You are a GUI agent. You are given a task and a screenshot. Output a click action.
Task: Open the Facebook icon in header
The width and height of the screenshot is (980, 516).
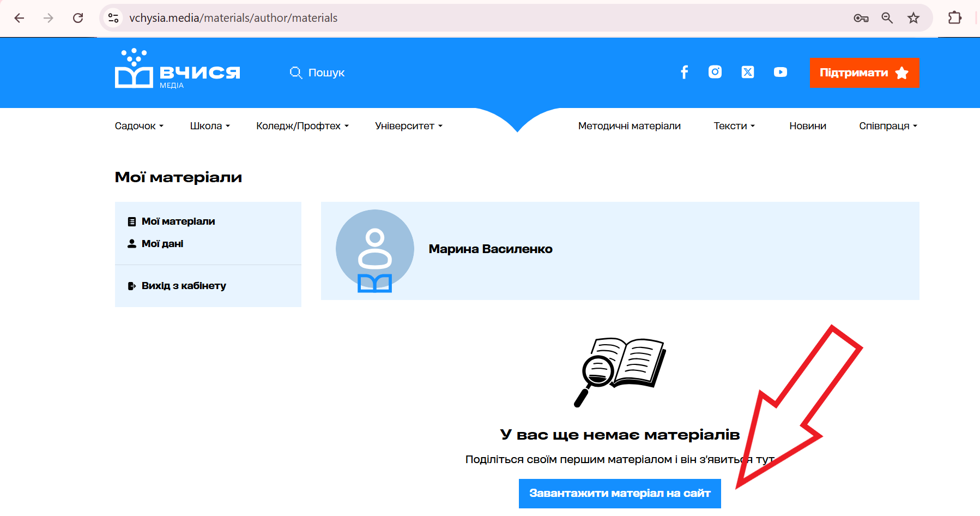point(685,72)
